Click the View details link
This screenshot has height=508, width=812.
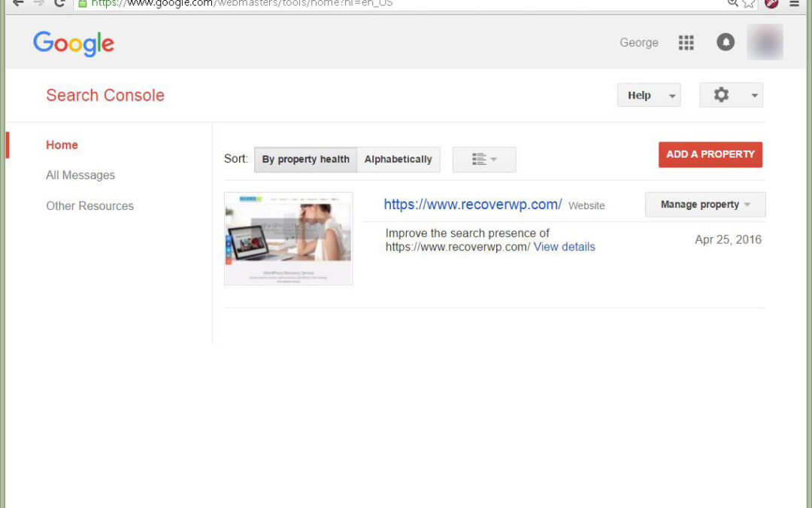tap(564, 247)
